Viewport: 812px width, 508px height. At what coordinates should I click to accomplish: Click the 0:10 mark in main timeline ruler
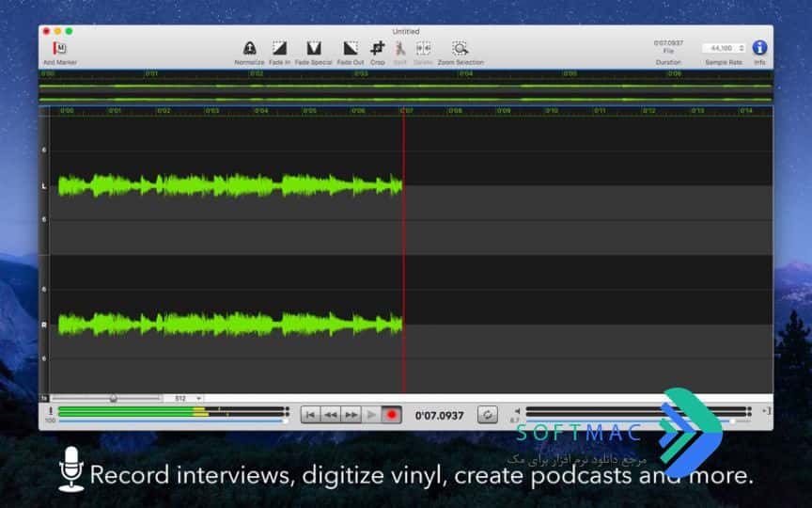[552, 110]
